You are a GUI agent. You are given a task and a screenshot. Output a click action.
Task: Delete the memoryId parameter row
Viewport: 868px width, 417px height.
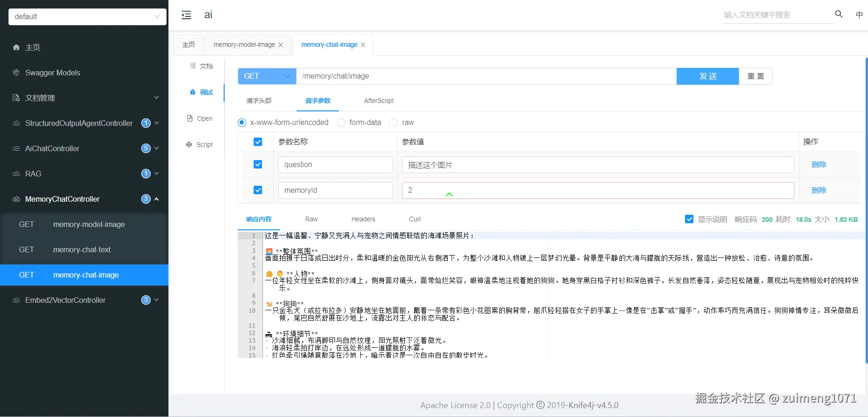pos(819,190)
